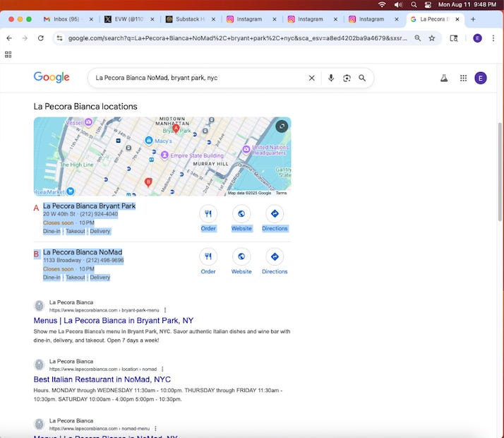Viewport: 504px width, 438px height.
Task: Clear the Google search box
Action: [x=311, y=78]
